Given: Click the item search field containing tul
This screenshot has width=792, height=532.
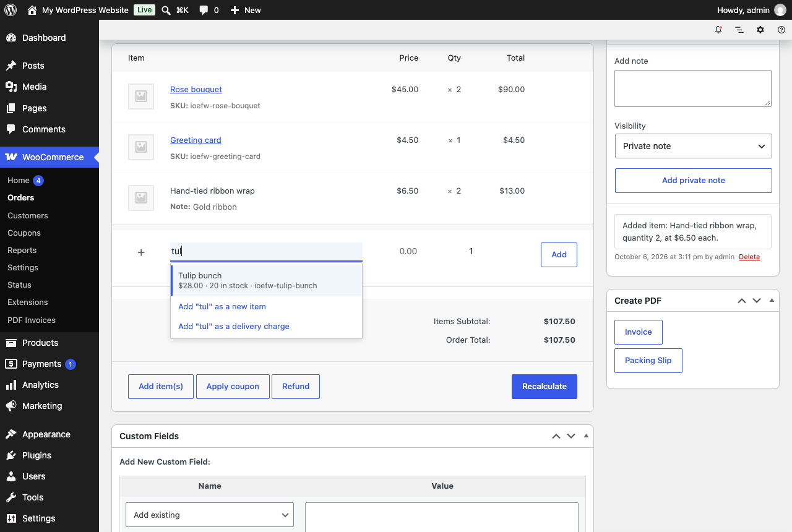Looking at the screenshot, I should (266, 252).
